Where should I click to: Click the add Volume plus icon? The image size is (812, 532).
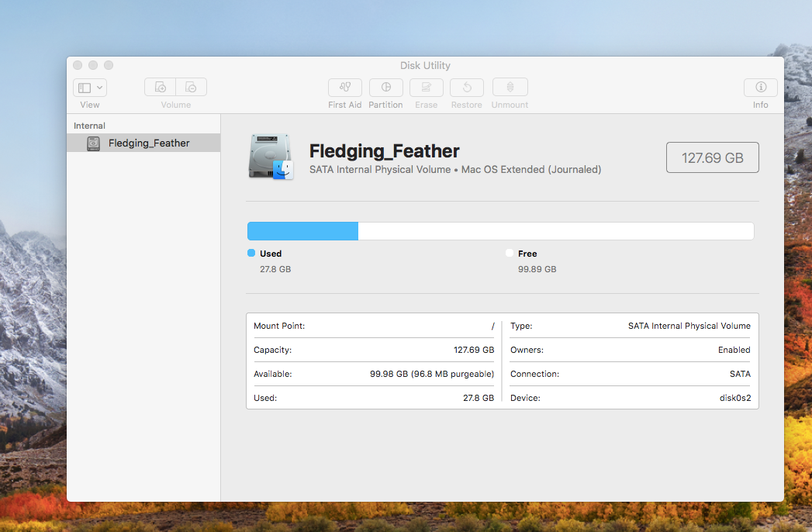pyautogui.click(x=161, y=87)
